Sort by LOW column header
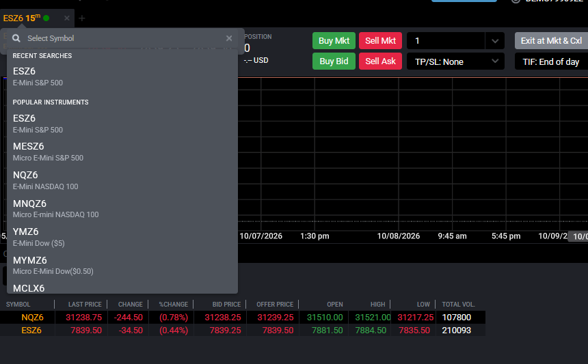This screenshot has height=364, width=588. point(423,305)
